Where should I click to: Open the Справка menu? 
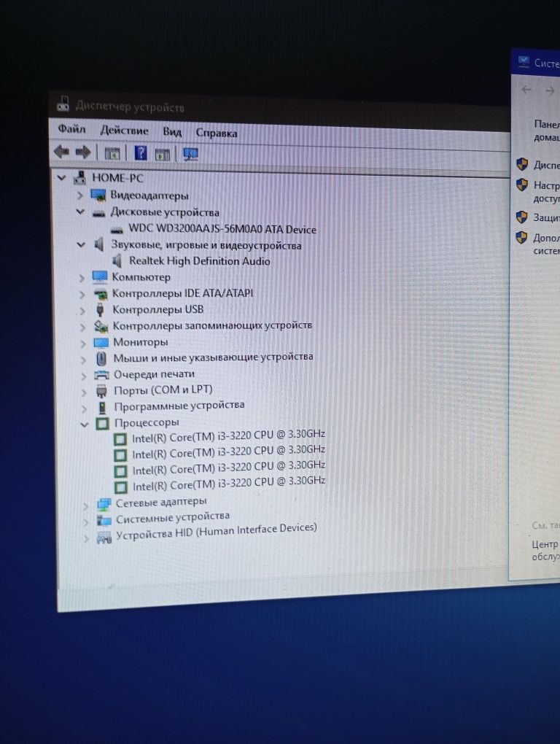click(217, 133)
